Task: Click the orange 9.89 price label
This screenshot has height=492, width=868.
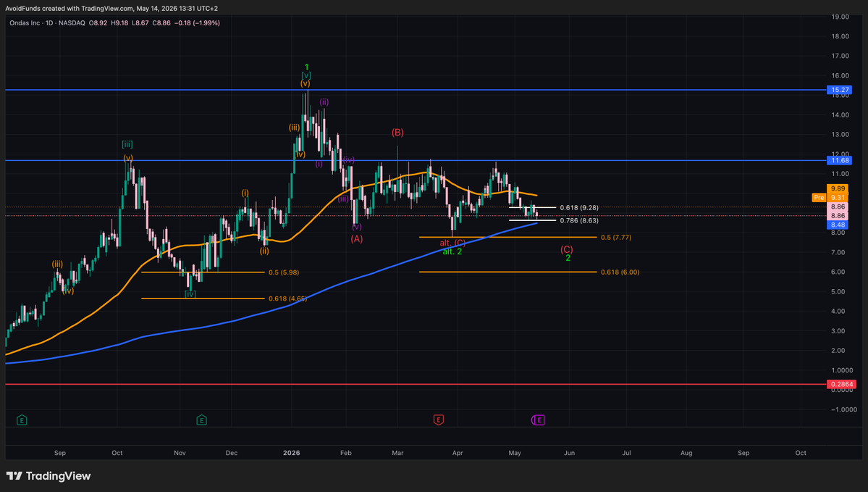Action: click(838, 188)
